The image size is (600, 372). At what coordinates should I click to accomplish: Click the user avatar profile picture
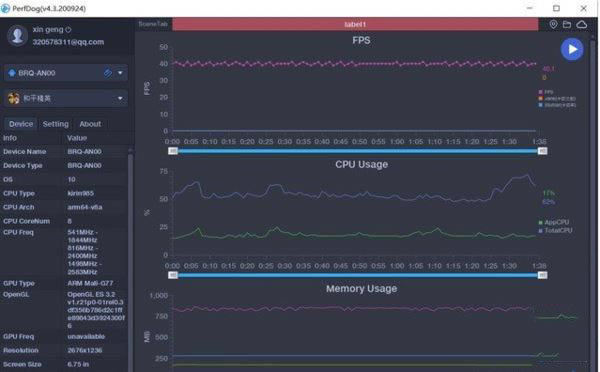point(18,35)
